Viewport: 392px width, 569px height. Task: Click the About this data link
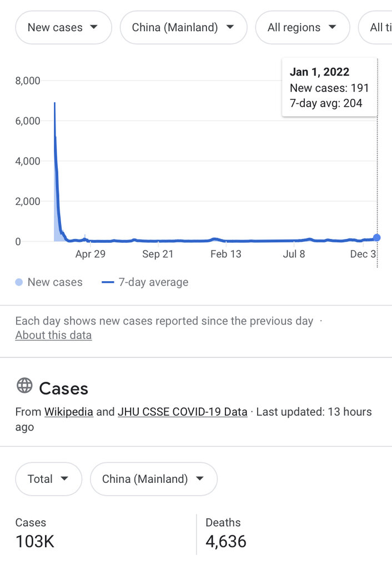[53, 335]
